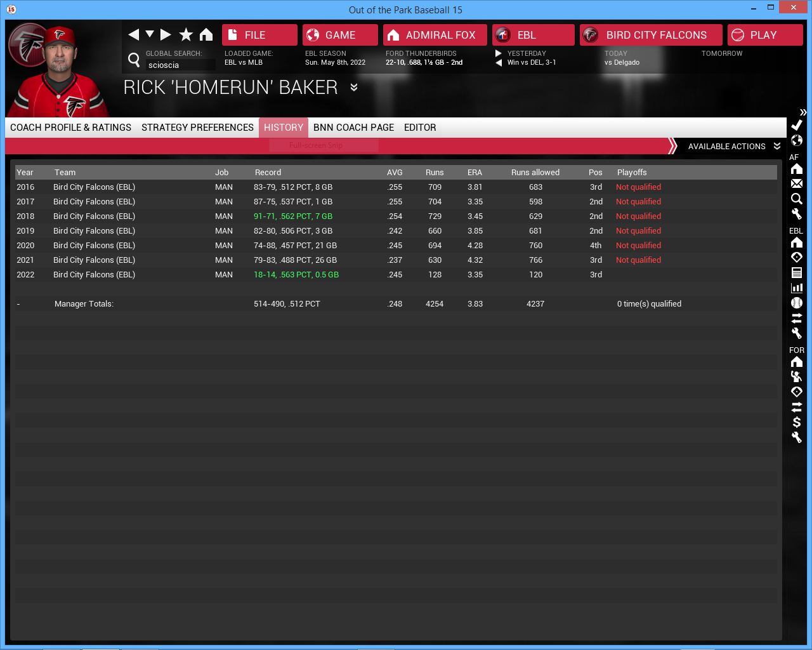The height and width of the screenshot is (650, 812).
Task: Click the global search input field
Action: (180, 65)
